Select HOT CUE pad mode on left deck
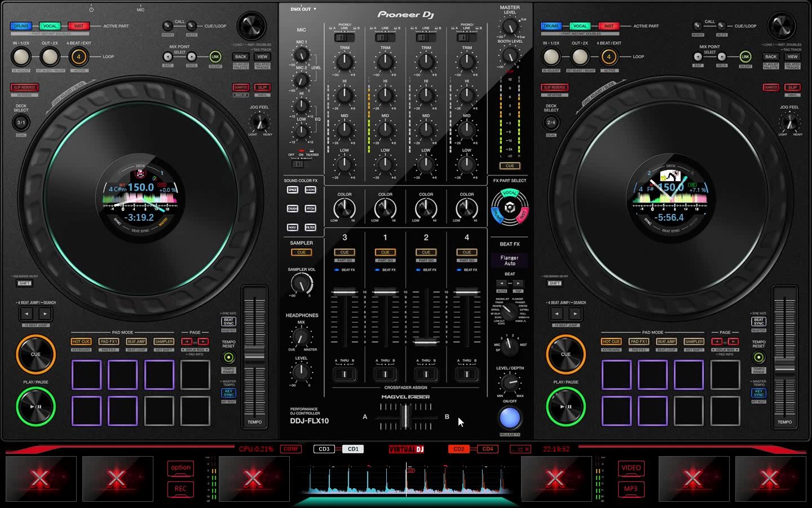Screen dimensions: 812x508 (81, 341)
